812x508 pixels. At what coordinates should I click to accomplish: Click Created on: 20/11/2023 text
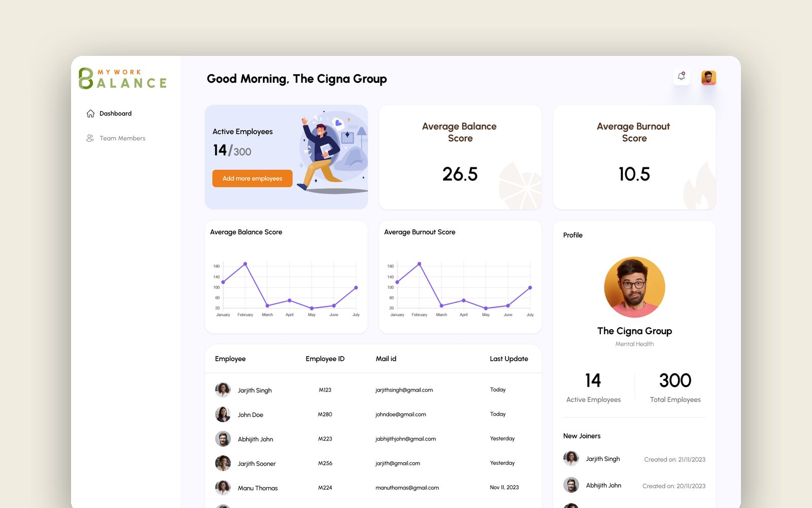[x=673, y=486]
